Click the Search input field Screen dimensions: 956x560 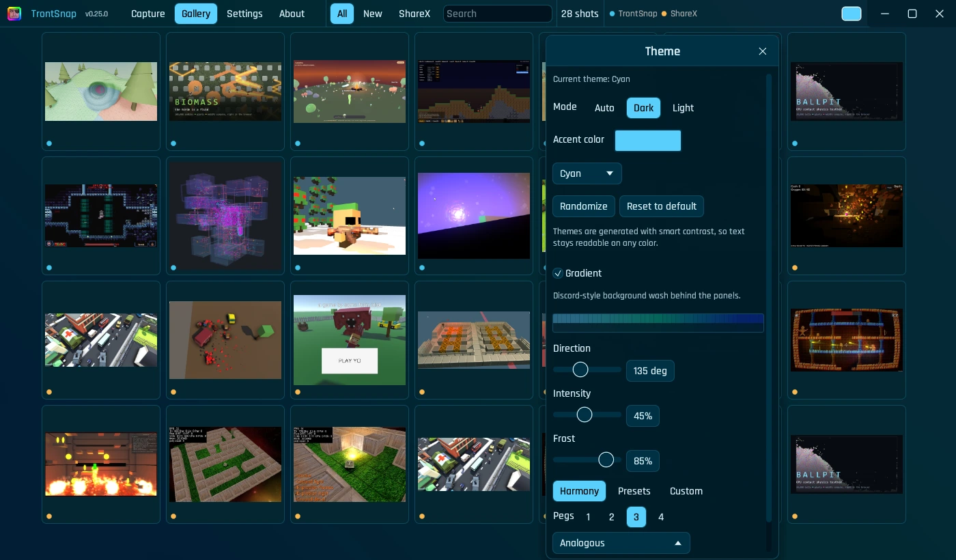(498, 14)
